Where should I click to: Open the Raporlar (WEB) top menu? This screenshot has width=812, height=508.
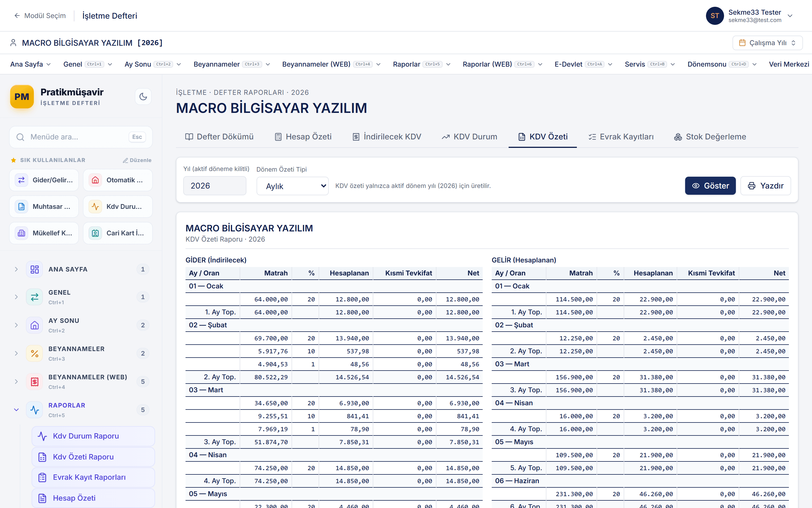(x=503, y=64)
